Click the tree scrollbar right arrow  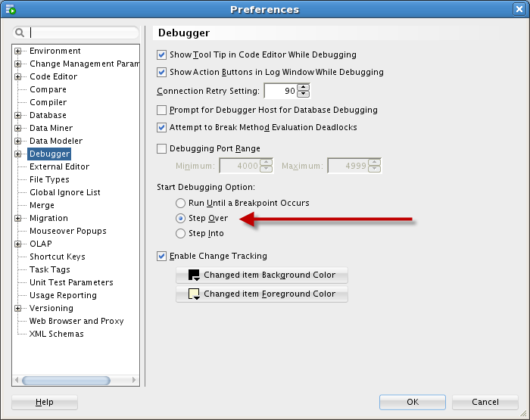tap(134, 380)
